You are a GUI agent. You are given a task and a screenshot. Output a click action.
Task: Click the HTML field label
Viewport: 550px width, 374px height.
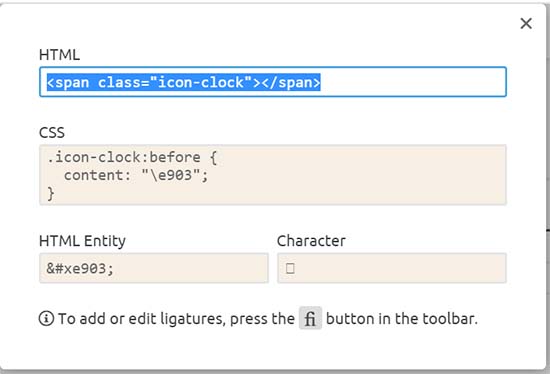click(x=60, y=55)
